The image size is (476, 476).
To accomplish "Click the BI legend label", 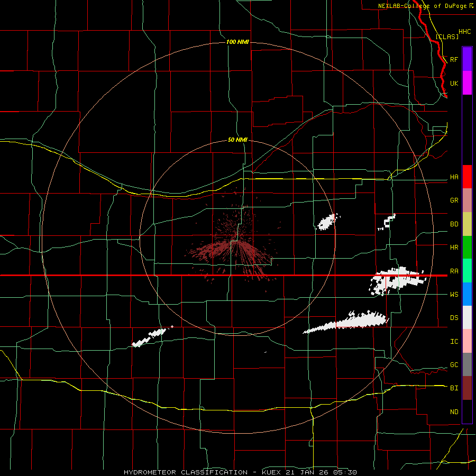I will [x=454, y=388].
